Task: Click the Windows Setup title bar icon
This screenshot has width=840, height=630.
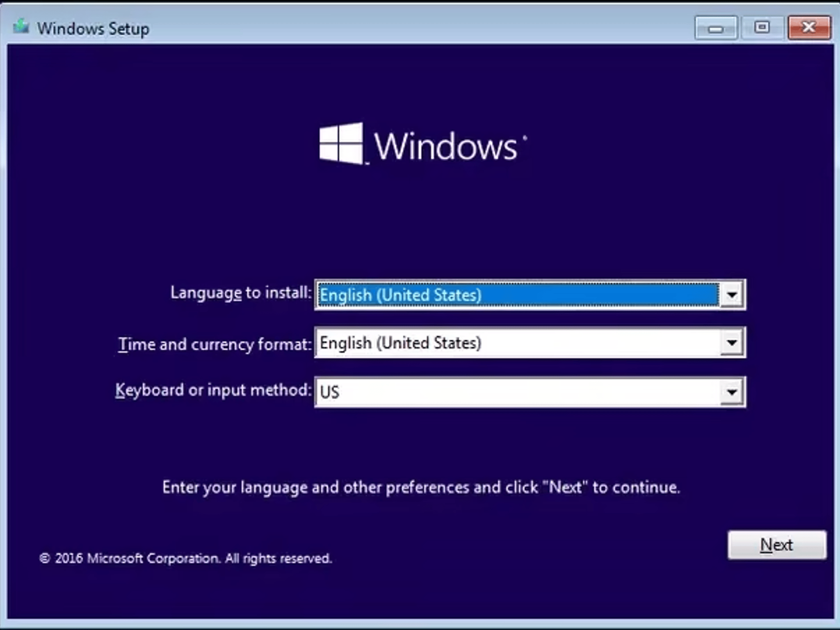Action: coord(21,27)
